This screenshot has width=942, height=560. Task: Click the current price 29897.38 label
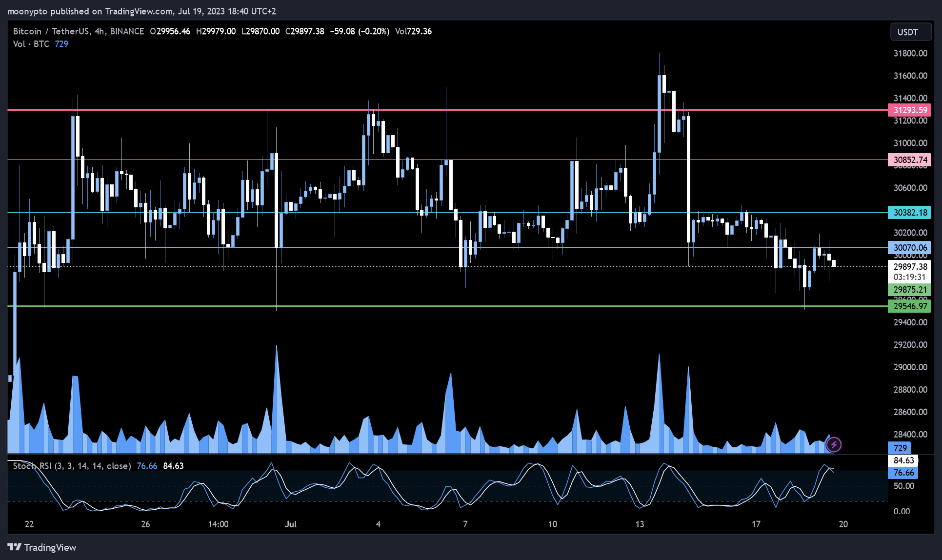coord(910,266)
